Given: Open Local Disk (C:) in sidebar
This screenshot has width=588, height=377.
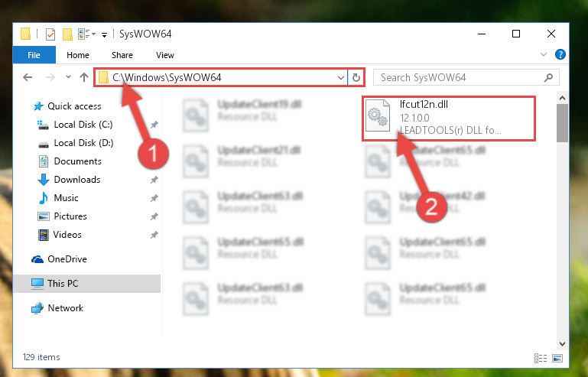Looking at the screenshot, I should [83, 125].
